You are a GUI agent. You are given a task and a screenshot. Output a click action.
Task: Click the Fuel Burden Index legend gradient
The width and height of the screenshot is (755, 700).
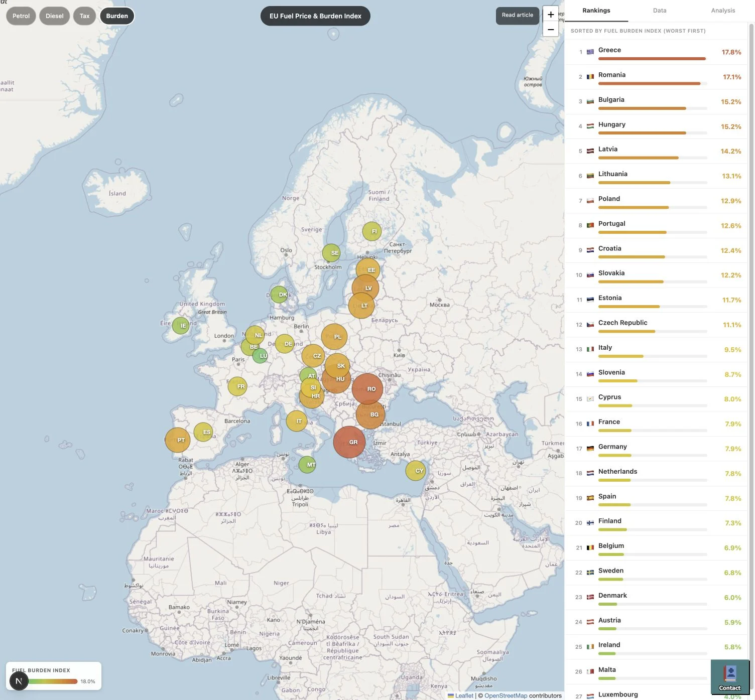(x=53, y=681)
